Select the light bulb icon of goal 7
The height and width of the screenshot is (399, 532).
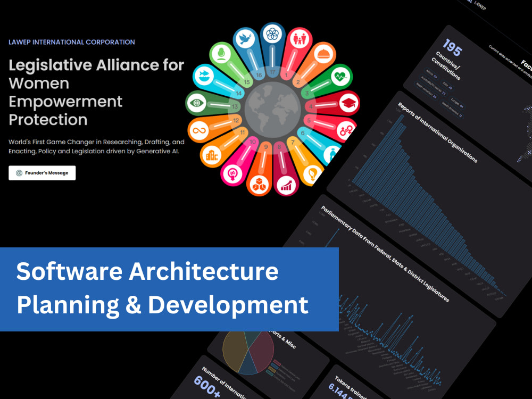coord(311,174)
